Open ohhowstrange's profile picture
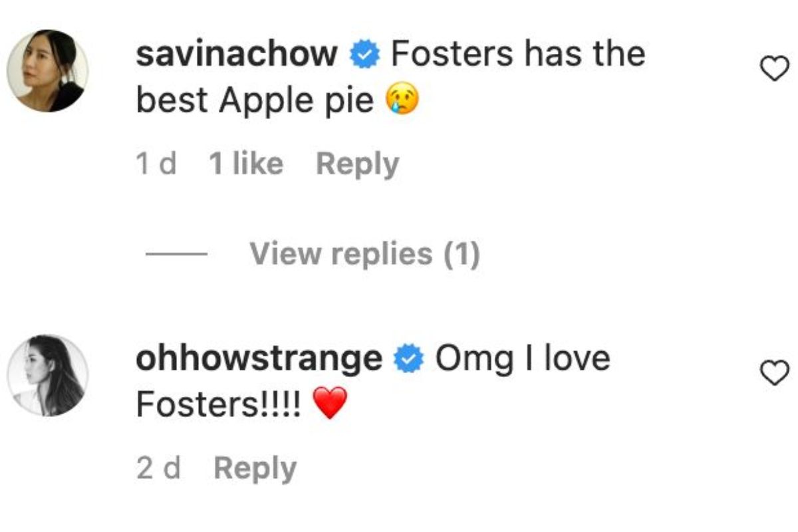 (47, 375)
